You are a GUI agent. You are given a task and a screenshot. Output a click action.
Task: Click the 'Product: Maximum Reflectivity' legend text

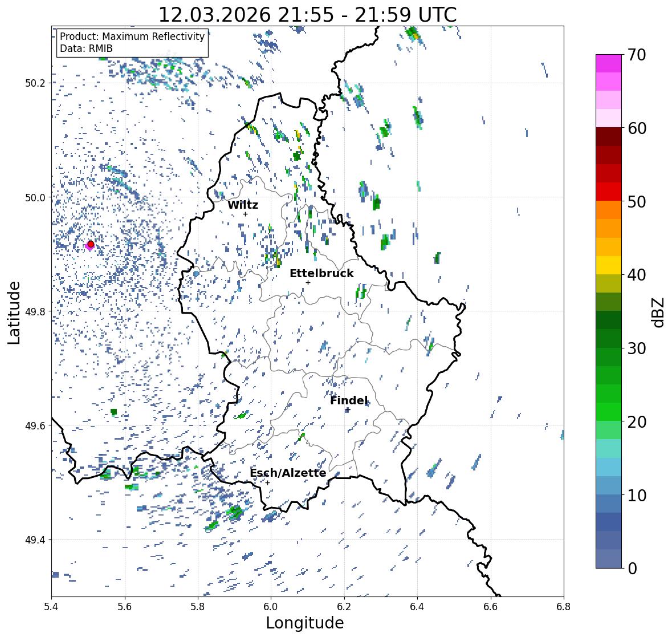132,36
